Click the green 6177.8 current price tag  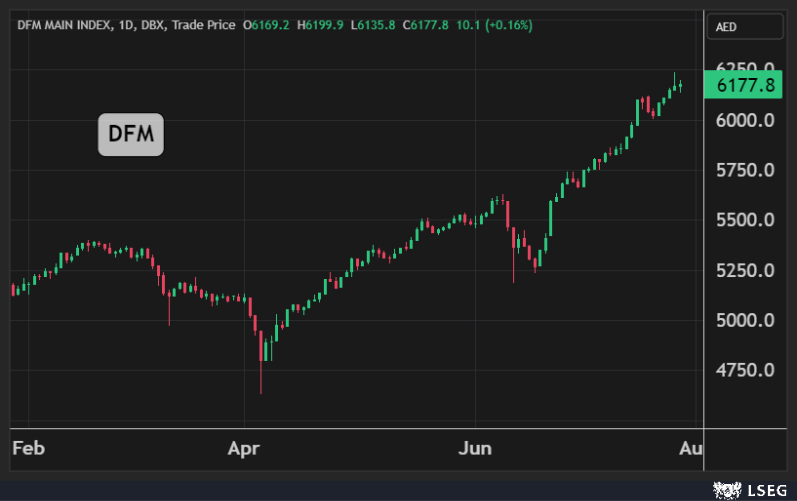pos(745,86)
